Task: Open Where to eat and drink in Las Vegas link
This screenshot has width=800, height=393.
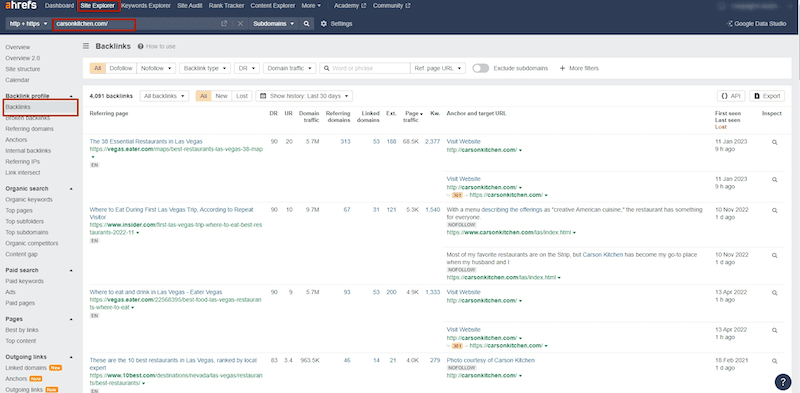Action: tap(156, 292)
